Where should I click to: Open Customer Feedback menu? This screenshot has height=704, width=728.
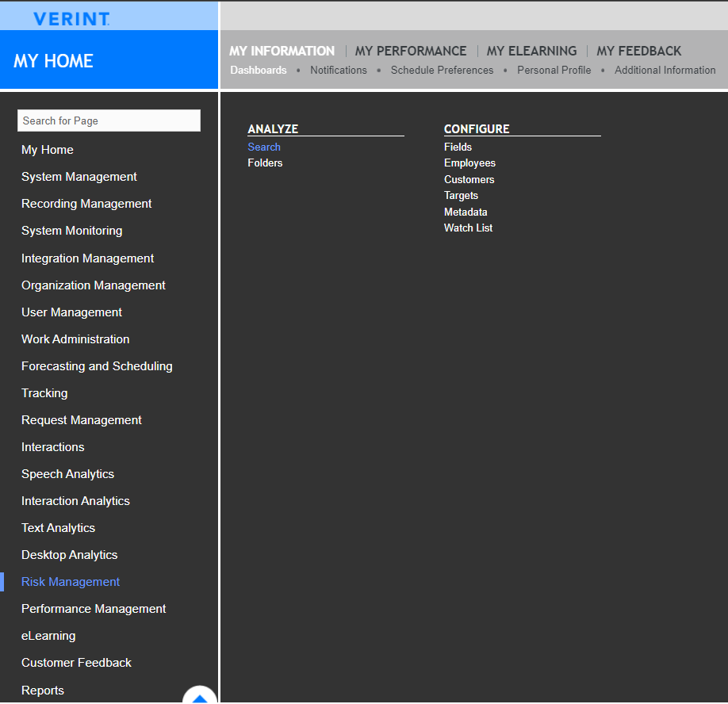coord(77,663)
